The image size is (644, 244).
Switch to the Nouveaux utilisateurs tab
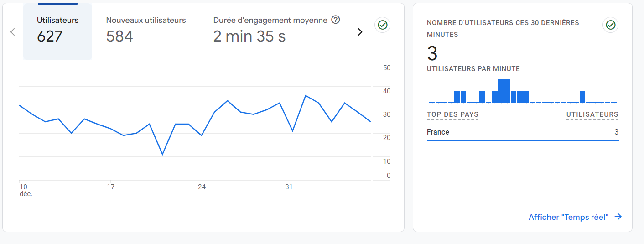point(145,30)
